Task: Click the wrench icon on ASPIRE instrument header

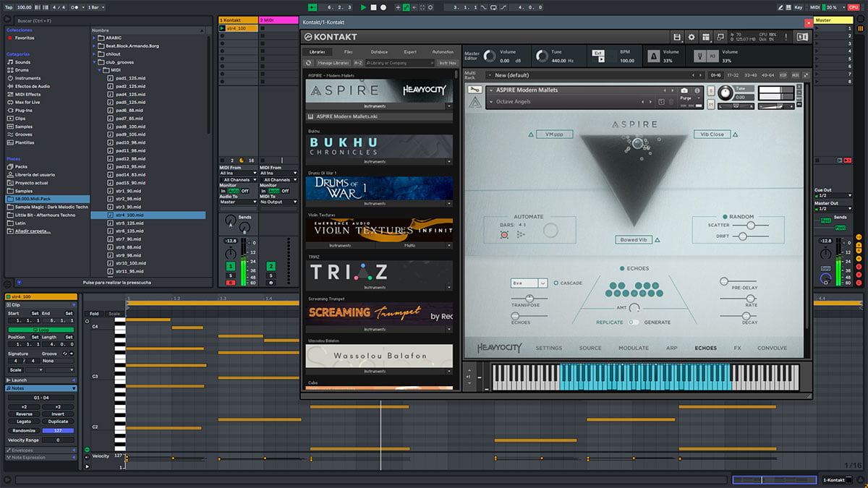Action: click(475, 90)
